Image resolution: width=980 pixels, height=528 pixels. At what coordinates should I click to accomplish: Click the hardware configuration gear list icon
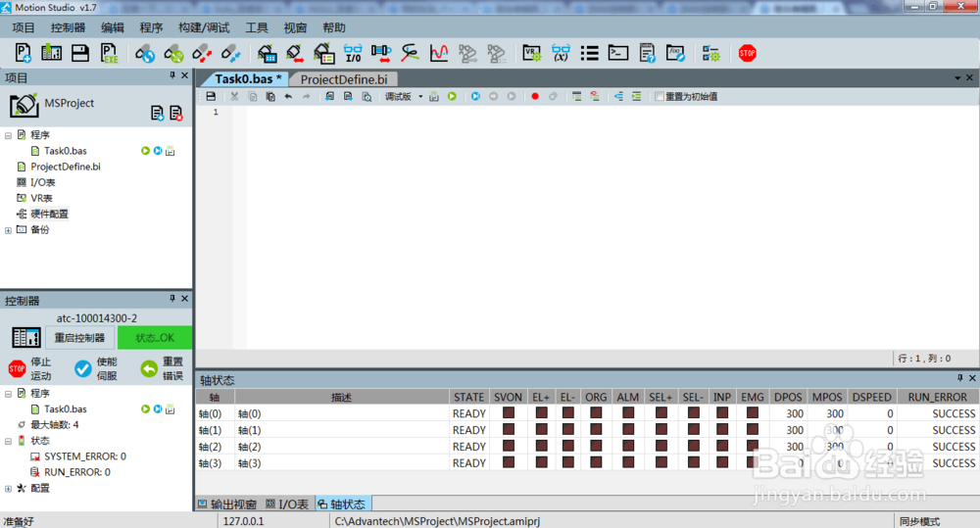(710, 53)
